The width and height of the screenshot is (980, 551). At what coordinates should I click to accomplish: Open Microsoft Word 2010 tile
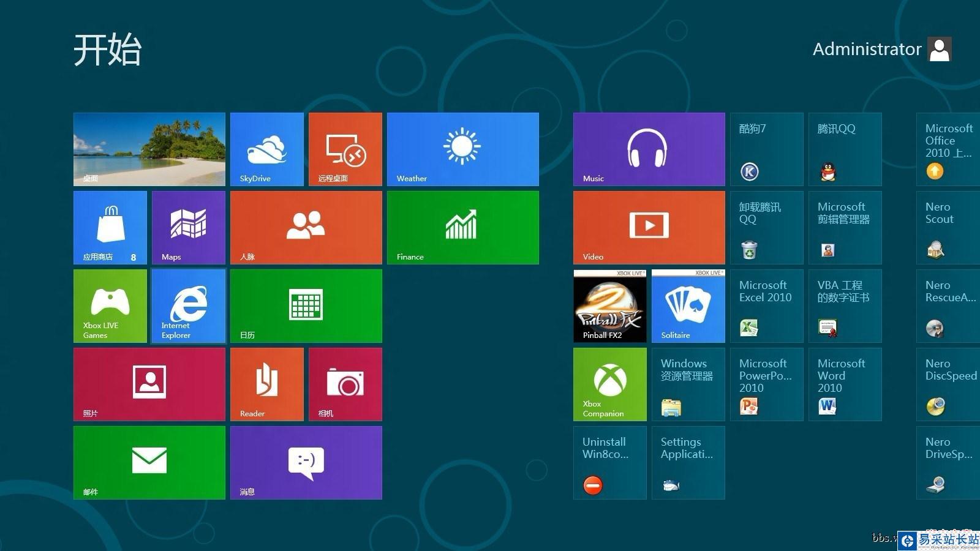845,384
